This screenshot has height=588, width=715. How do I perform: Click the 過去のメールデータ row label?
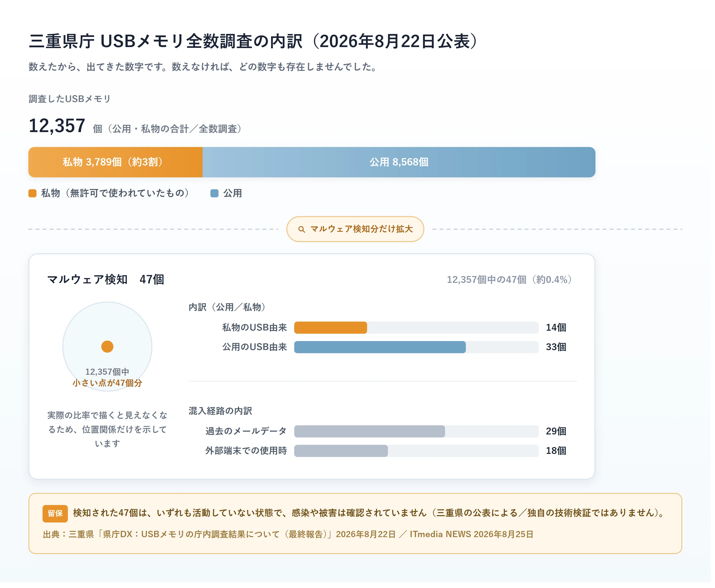(x=246, y=431)
